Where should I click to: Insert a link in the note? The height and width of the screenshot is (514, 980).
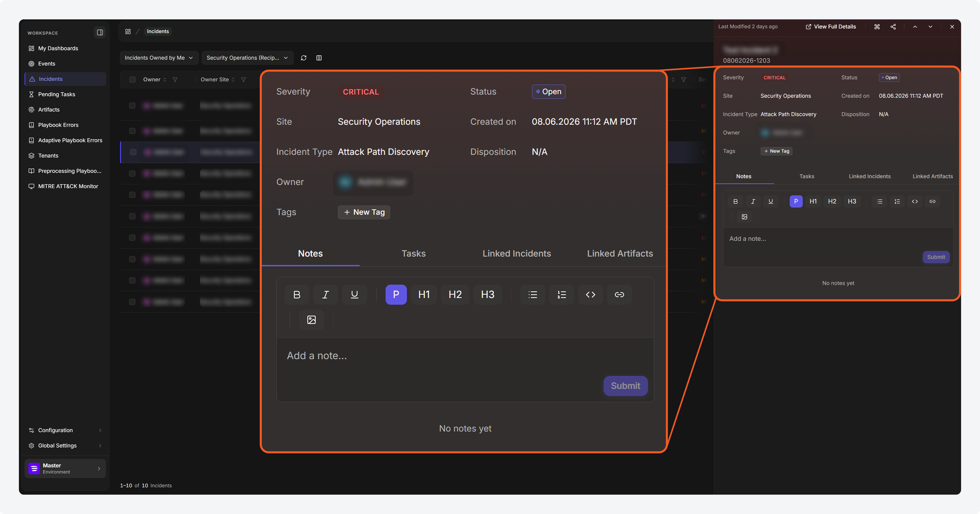932,202
